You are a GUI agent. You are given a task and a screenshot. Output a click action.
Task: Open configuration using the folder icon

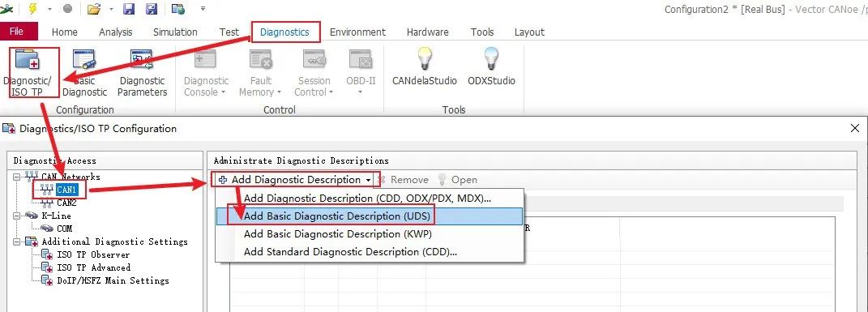pos(94,9)
